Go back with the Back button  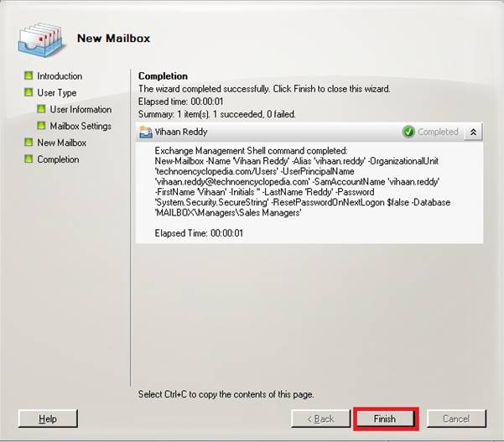(320, 419)
